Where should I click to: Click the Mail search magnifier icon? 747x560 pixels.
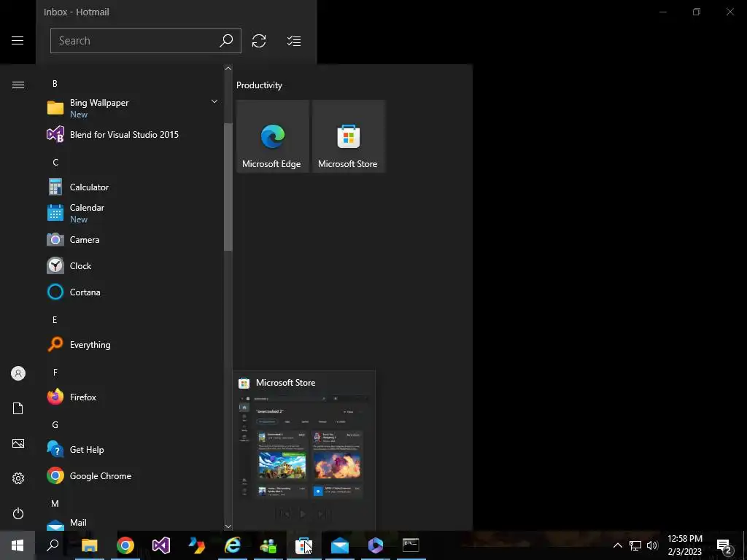click(x=226, y=41)
